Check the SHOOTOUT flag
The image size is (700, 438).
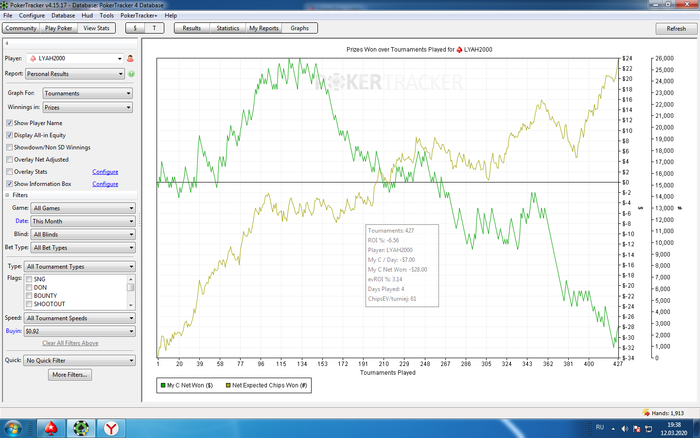tap(29, 304)
